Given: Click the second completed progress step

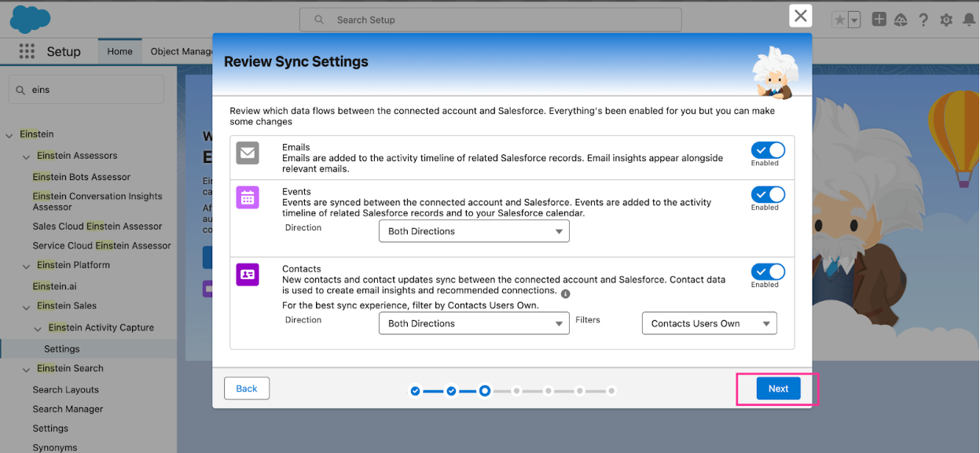Looking at the screenshot, I should [451, 391].
